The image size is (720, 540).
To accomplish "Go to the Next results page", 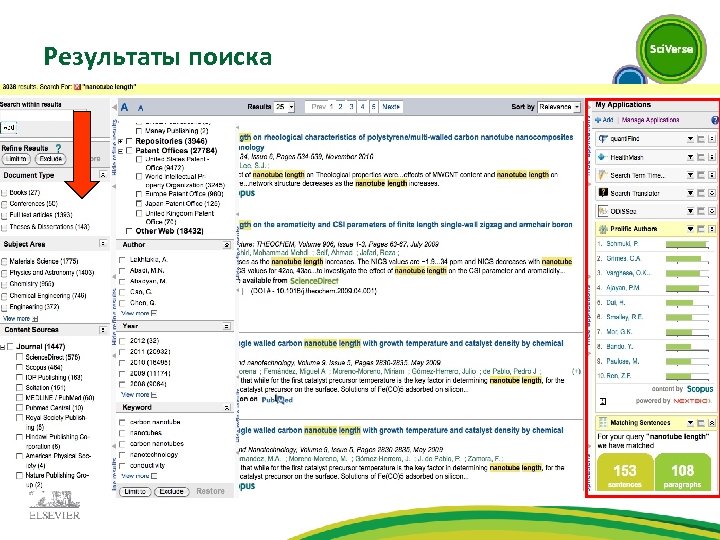I will click(x=391, y=107).
